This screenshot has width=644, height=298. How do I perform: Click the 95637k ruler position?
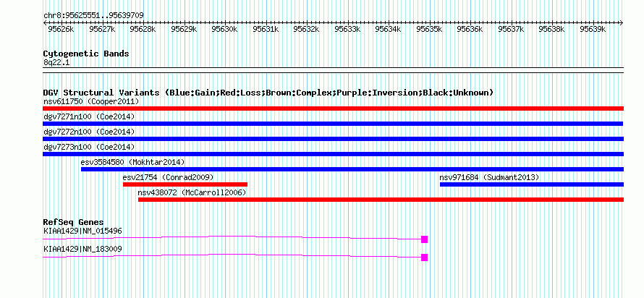click(512, 29)
